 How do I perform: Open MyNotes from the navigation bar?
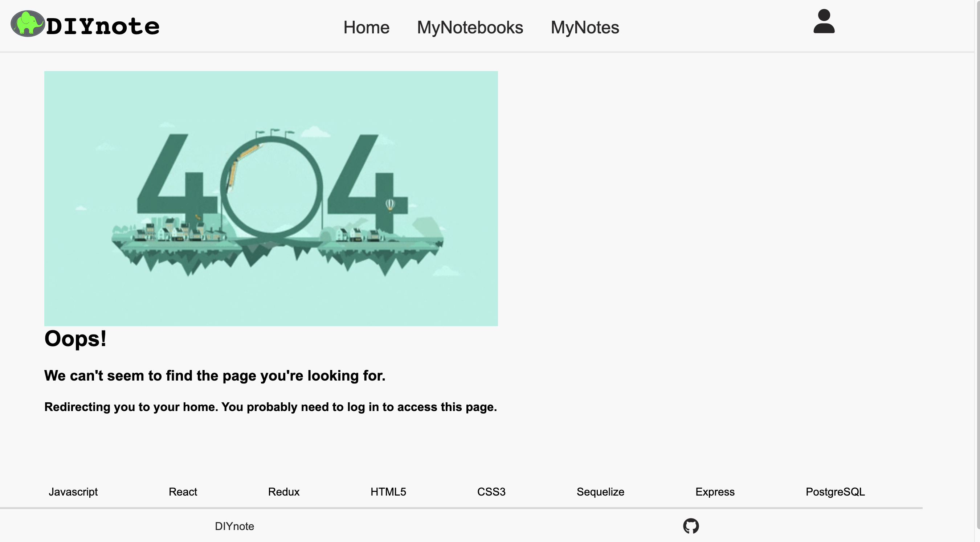pos(585,27)
